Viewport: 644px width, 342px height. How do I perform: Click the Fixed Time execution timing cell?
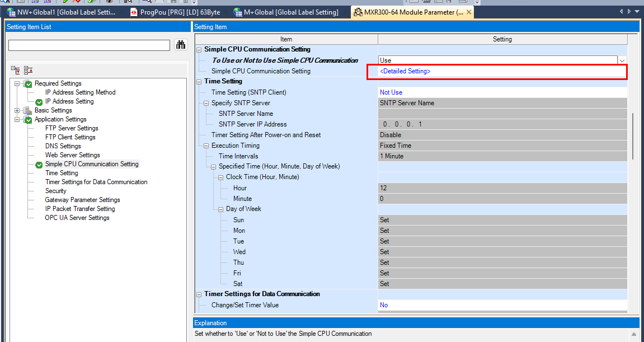pyautogui.click(x=502, y=146)
